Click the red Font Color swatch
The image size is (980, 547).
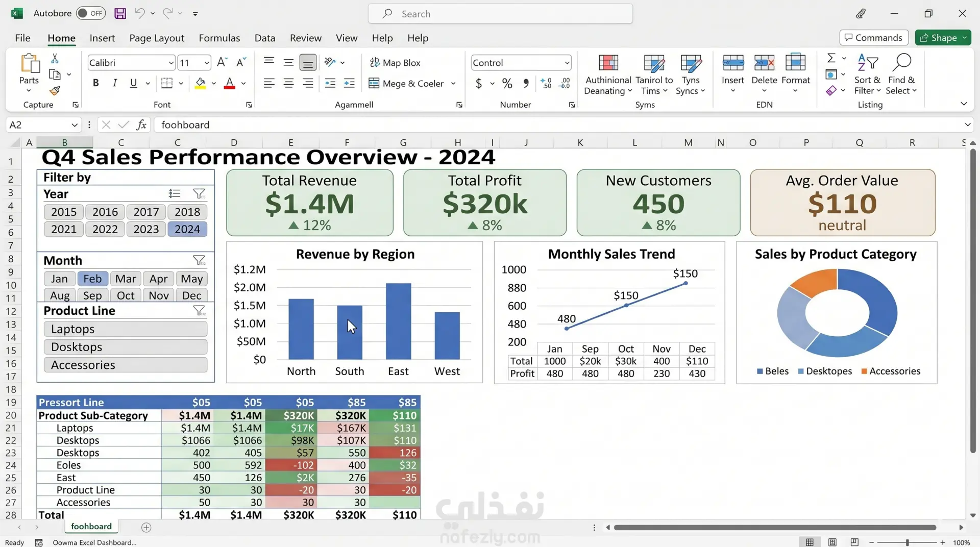[x=230, y=83]
